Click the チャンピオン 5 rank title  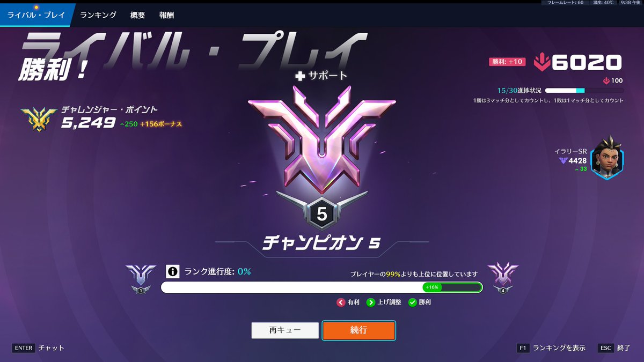click(321, 243)
